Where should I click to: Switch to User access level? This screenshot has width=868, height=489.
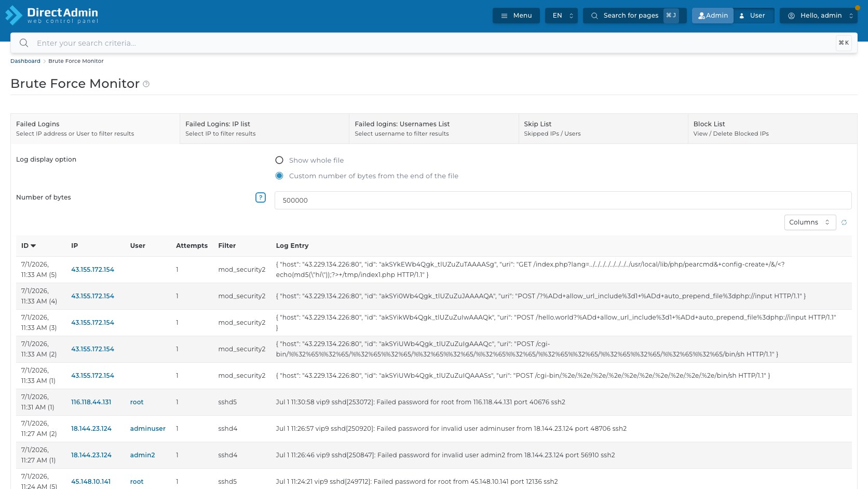tap(753, 16)
